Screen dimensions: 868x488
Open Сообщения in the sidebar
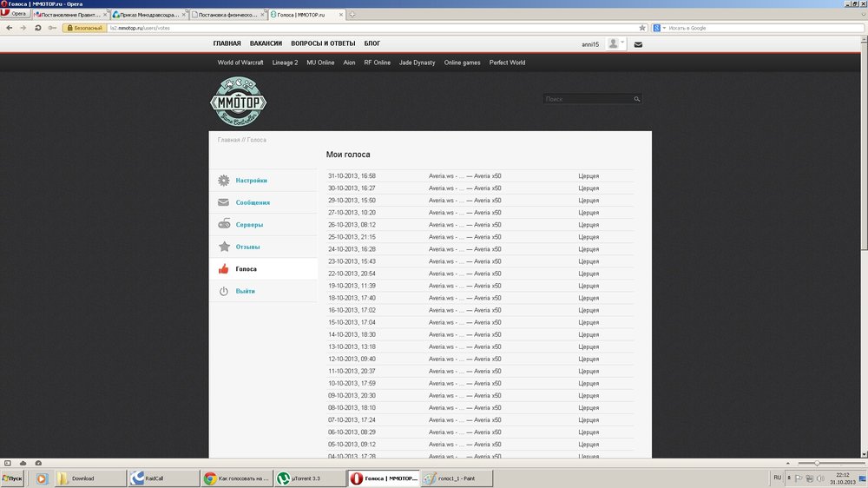[x=253, y=202]
